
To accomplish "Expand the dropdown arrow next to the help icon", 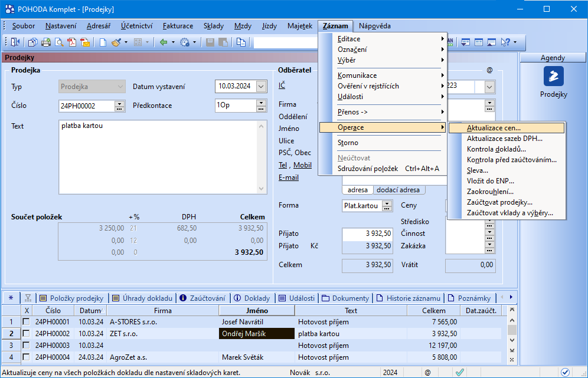I will 515,42.
